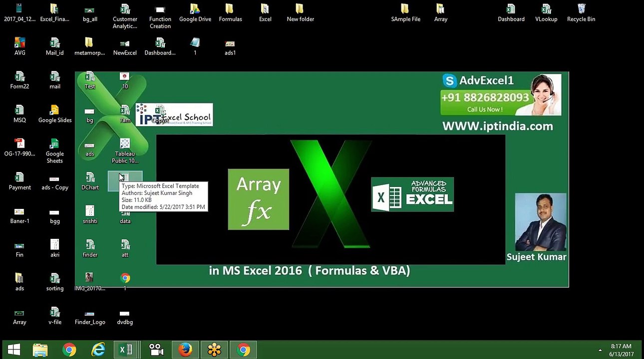
Task: Open File Explorer from the taskbar
Action: click(x=40, y=350)
